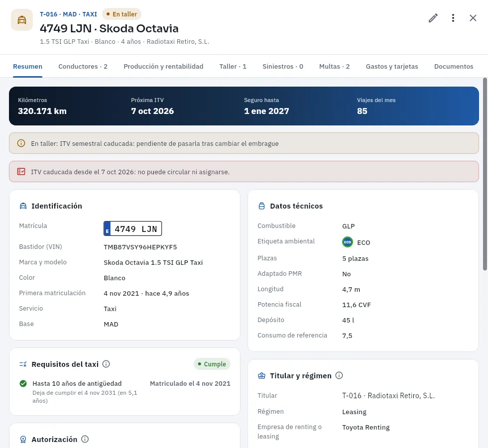Viewport: 488px width, 448px height.
Task: Click the Kilómetros value 320.171 km
Action: [42, 111]
